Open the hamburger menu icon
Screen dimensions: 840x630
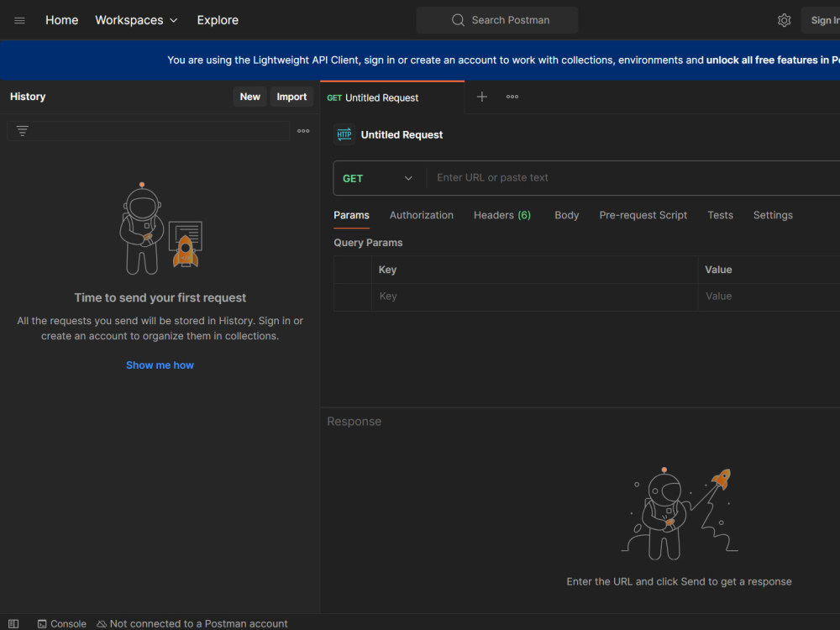coord(20,20)
